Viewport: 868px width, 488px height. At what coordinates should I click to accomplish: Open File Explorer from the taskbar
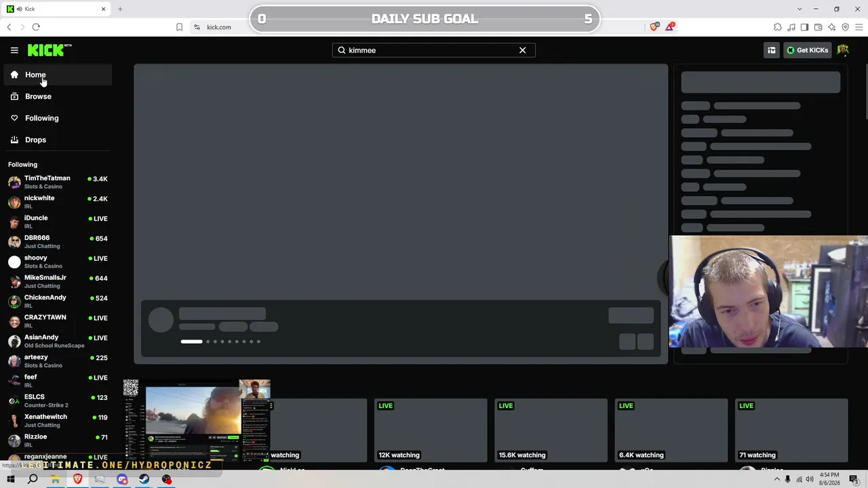click(x=55, y=479)
